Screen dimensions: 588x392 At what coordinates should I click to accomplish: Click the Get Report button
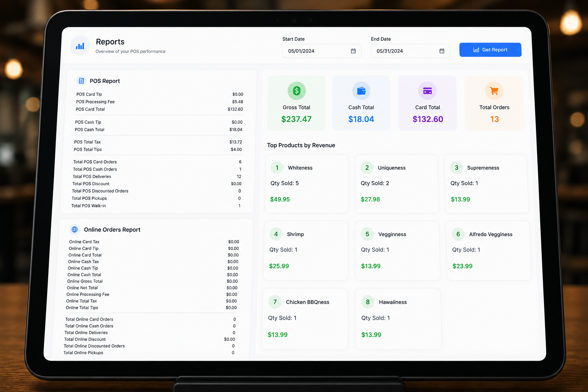tap(490, 50)
